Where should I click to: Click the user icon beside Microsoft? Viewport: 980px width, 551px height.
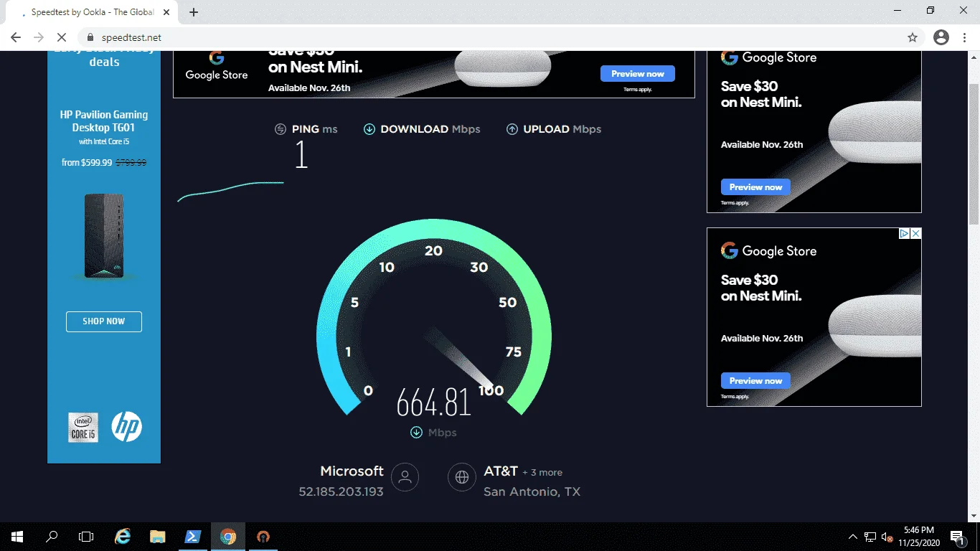tap(405, 476)
